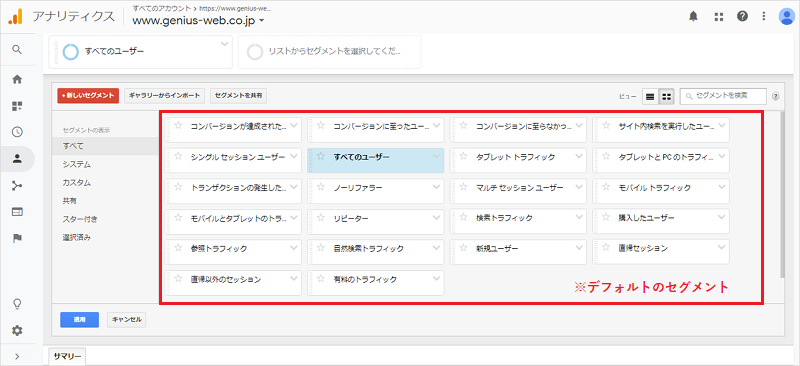Go to Home via house icon
The height and width of the screenshot is (366, 800).
coord(17,80)
